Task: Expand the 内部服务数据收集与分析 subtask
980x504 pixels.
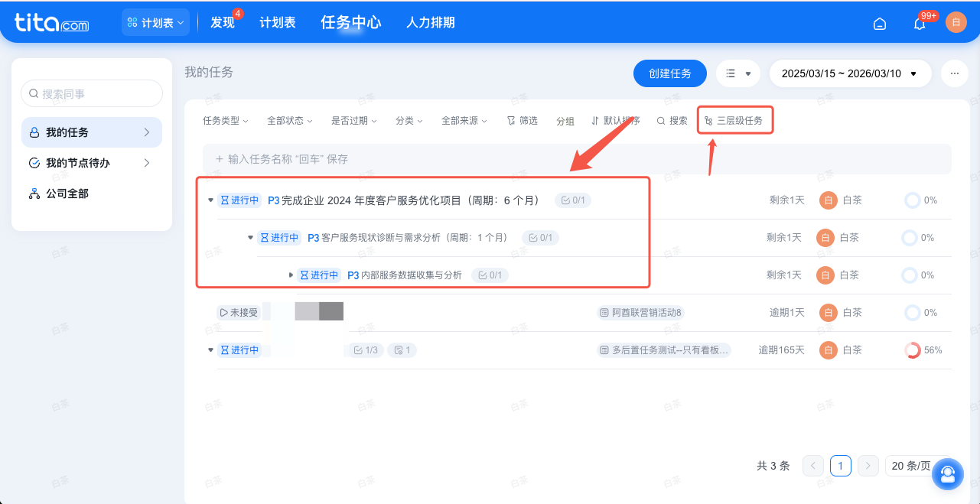Action: click(x=291, y=275)
